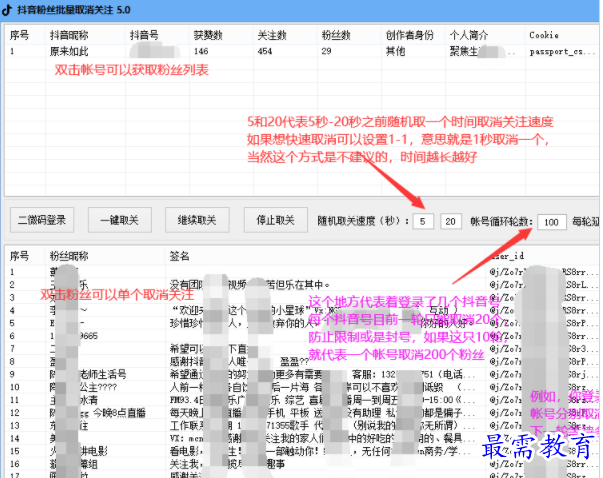Click the 停止取关 button

click(275, 220)
